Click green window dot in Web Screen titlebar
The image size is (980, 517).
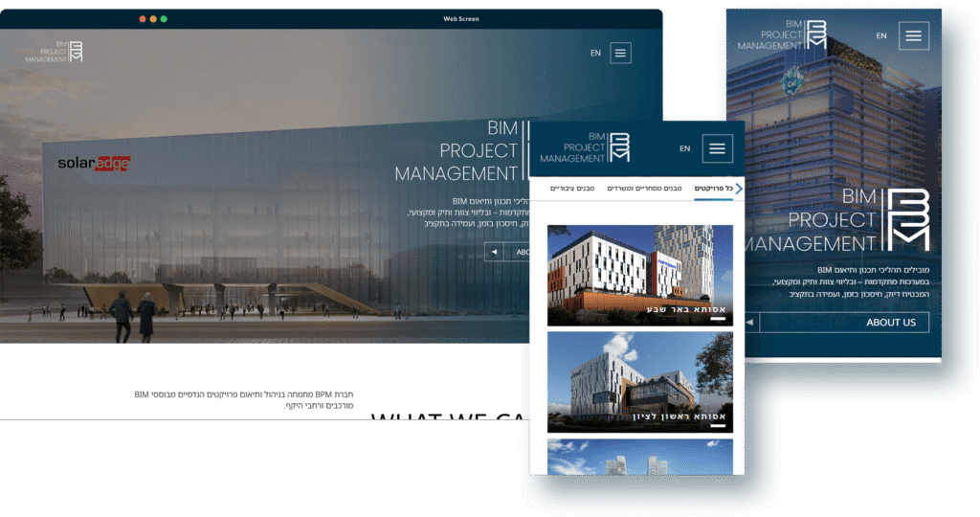tap(164, 19)
